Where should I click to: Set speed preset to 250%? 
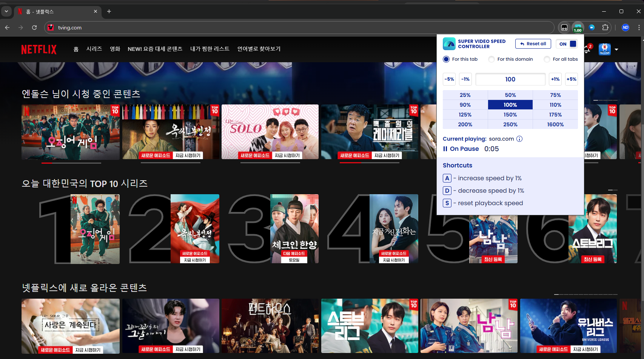[x=510, y=124]
